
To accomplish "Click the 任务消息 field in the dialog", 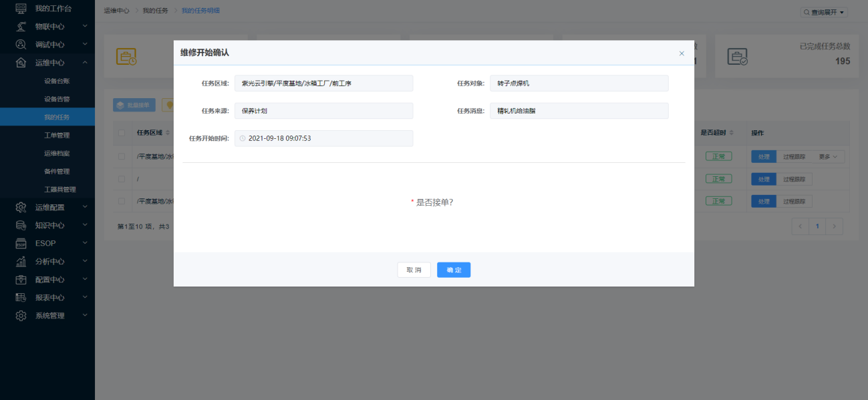I will tap(579, 111).
